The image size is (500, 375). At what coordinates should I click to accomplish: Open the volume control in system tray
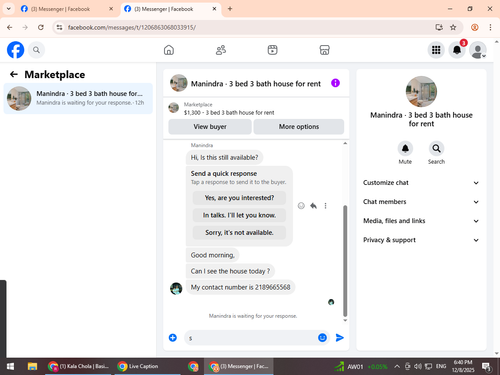coord(418,367)
